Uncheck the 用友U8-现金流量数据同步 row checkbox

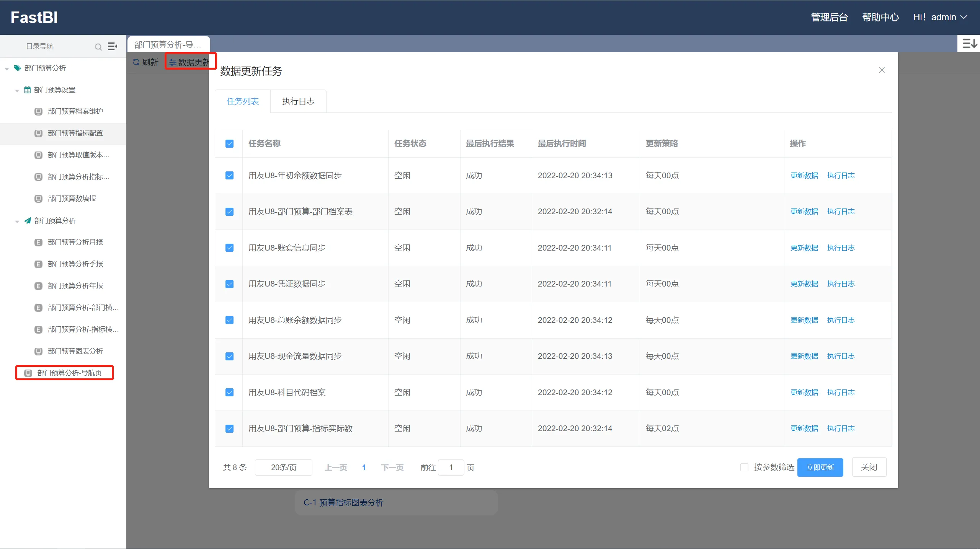pos(229,357)
